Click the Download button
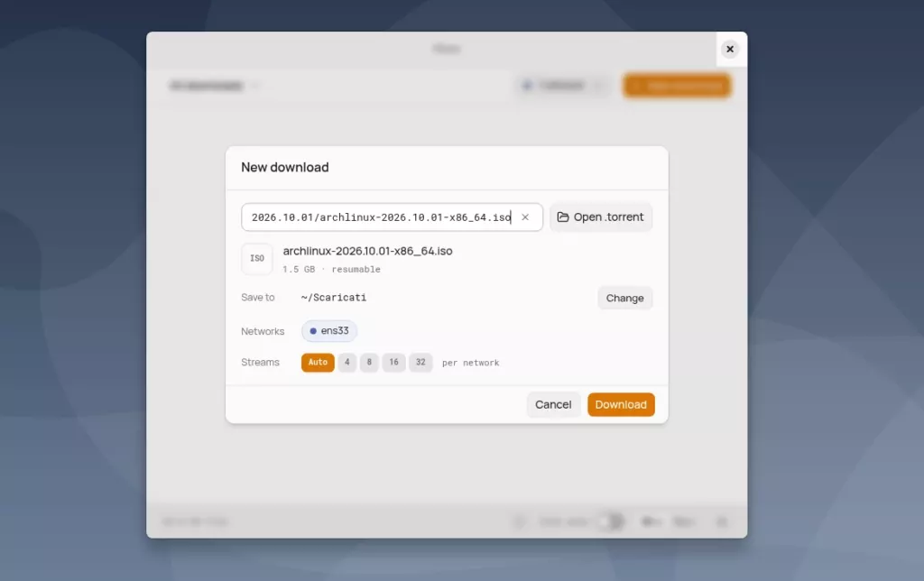Screen dimensions: 924x581 coord(621,405)
